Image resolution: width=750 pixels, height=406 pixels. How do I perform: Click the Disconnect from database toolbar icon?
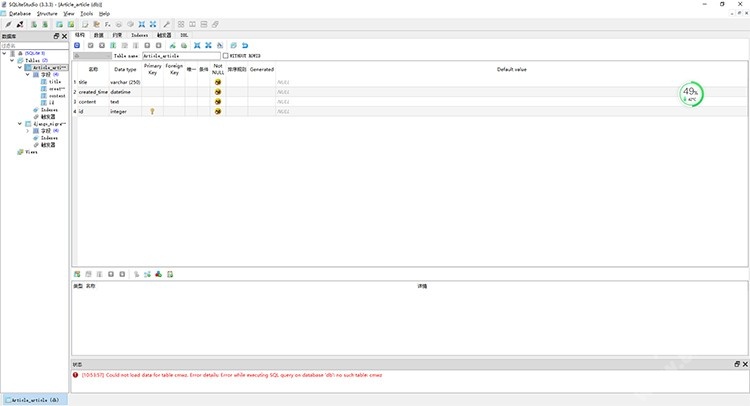(x=20, y=24)
